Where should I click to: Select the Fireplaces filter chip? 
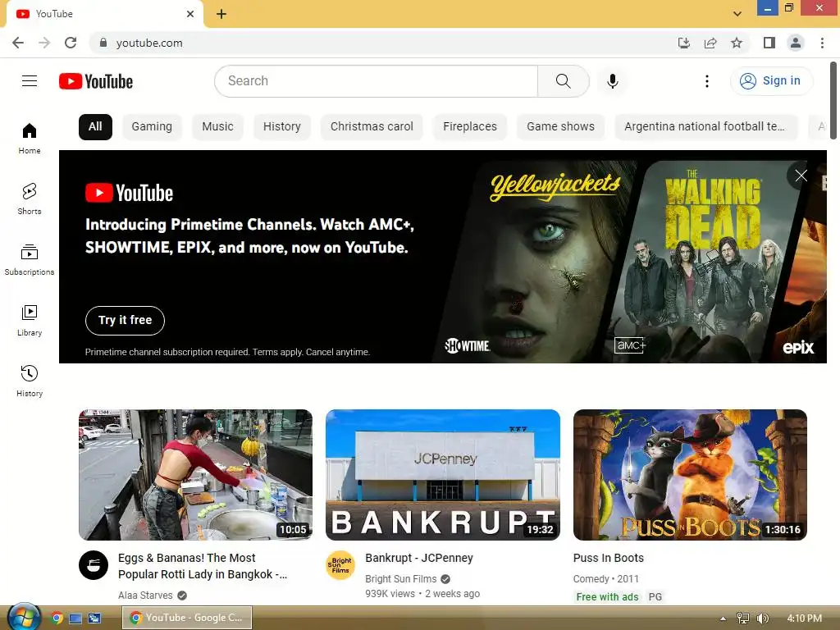(x=470, y=127)
